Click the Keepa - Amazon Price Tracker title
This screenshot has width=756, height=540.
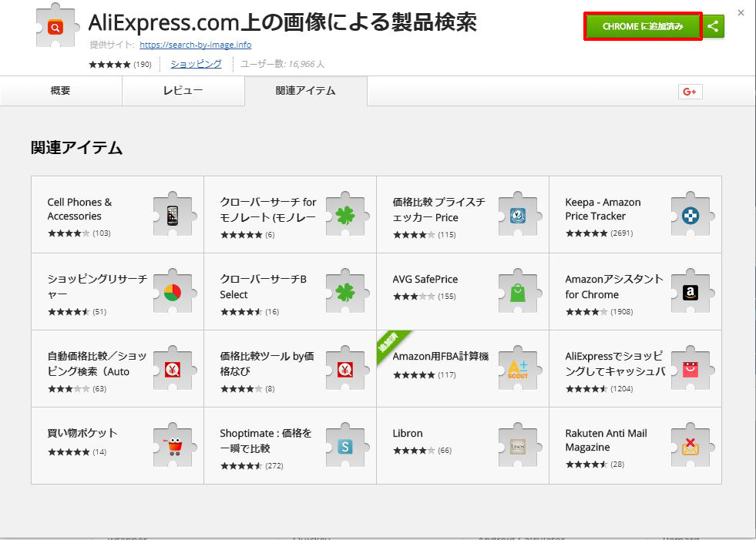[603, 209]
